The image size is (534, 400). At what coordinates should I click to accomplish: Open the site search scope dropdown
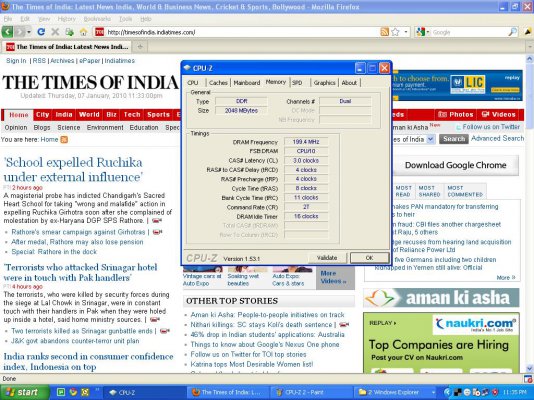[x=430, y=139]
